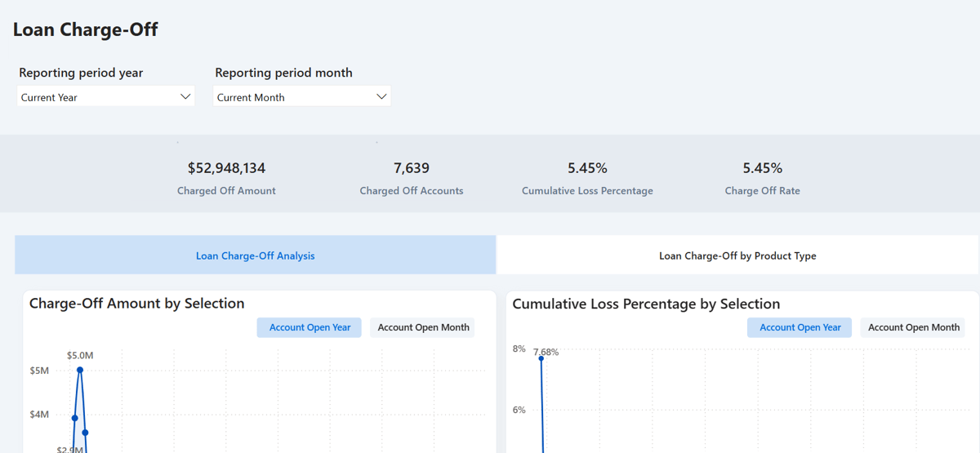The width and height of the screenshot is (980, 453).
Task: Click chevron arrow beside Current Year
Action: tap(185, 96)
